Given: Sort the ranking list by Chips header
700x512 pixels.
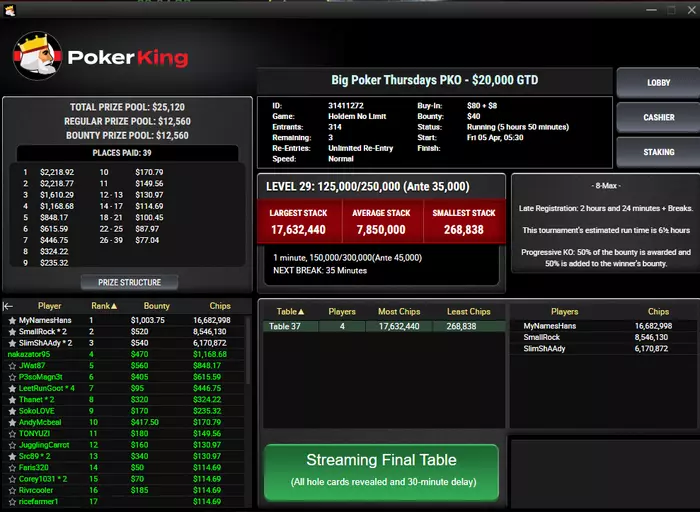Looking at the screenshot, I should click(x=220, y=306).
